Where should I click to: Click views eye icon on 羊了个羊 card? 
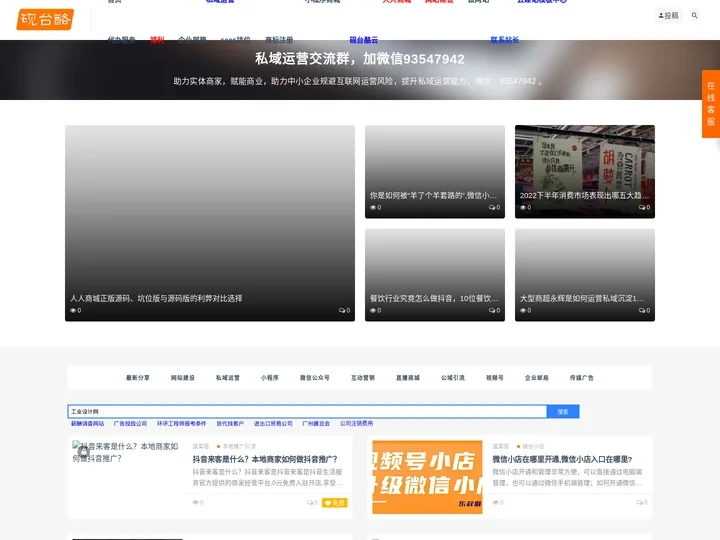[x=373, y=208]
